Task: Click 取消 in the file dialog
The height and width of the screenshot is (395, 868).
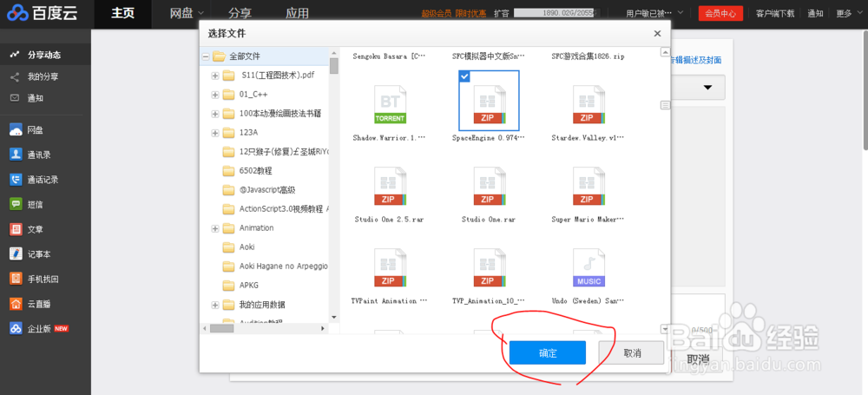Action: click(x=632, y=353)
